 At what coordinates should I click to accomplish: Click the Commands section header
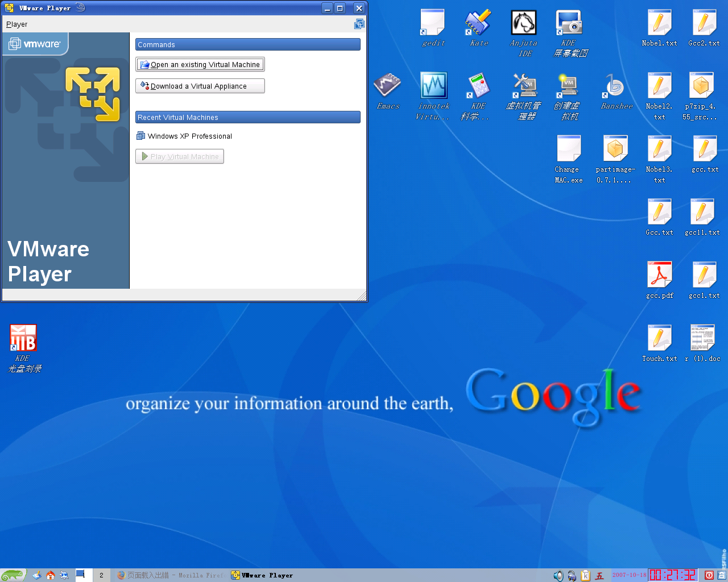[247, 44]
